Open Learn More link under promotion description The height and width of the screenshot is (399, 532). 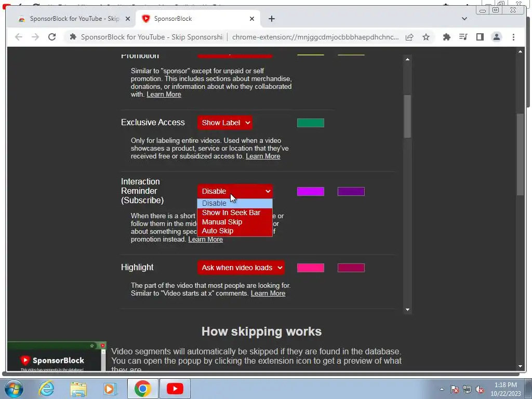(164, 95)
